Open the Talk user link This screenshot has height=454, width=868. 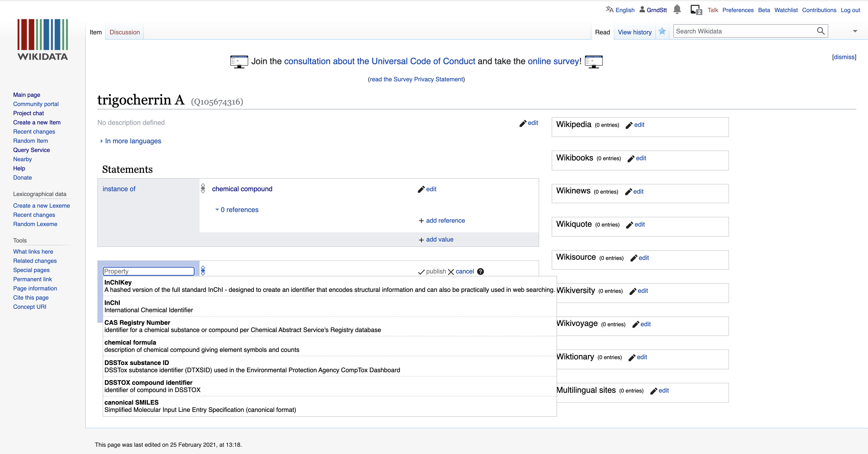tap(713, 10)
